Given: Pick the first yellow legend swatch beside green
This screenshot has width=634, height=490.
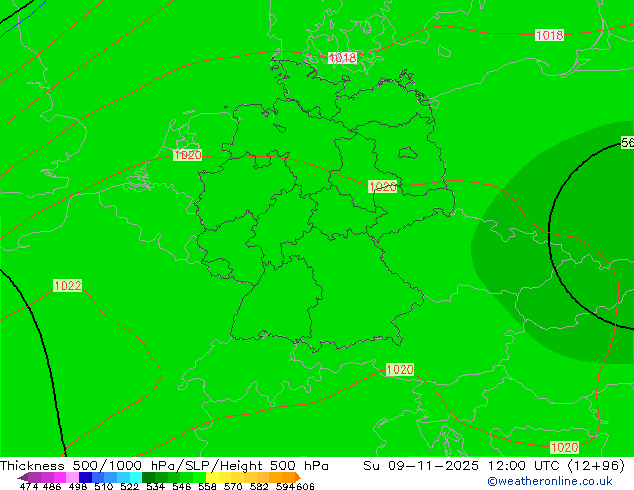Looking at the screenshot, I should [x=212, y=477].
